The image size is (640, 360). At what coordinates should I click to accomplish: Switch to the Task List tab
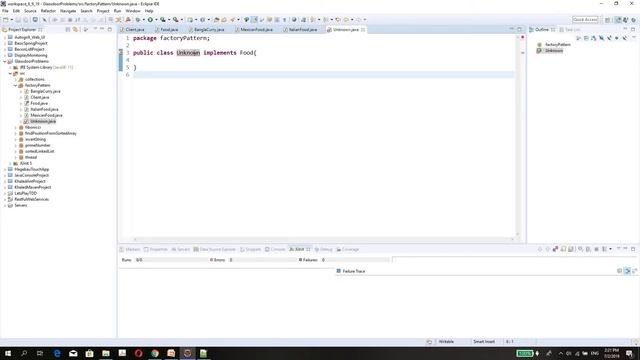570,29
